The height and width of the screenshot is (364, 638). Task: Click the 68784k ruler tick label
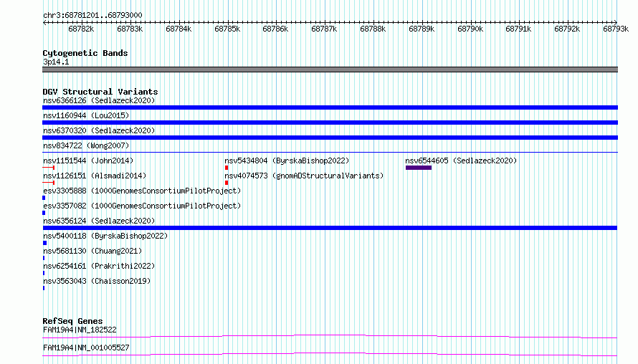178,29
